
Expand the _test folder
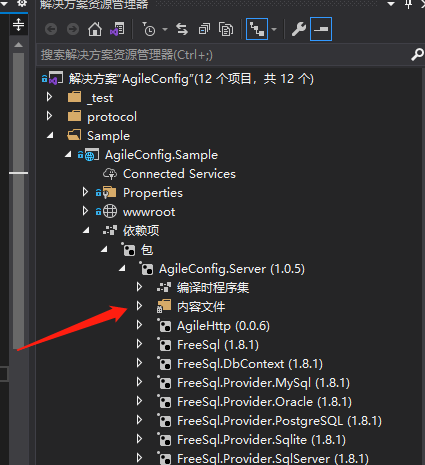(50, 97)
